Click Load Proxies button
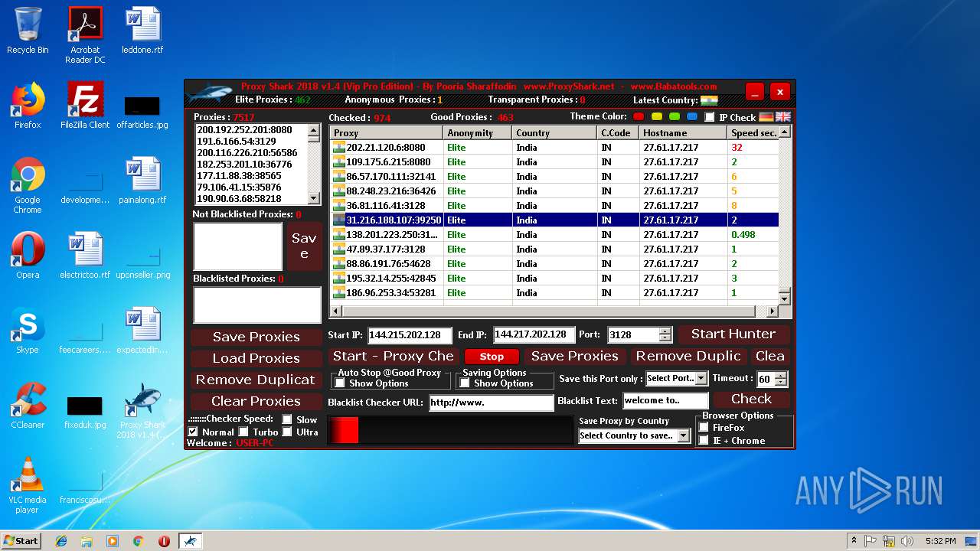 (x=256, y=358)
